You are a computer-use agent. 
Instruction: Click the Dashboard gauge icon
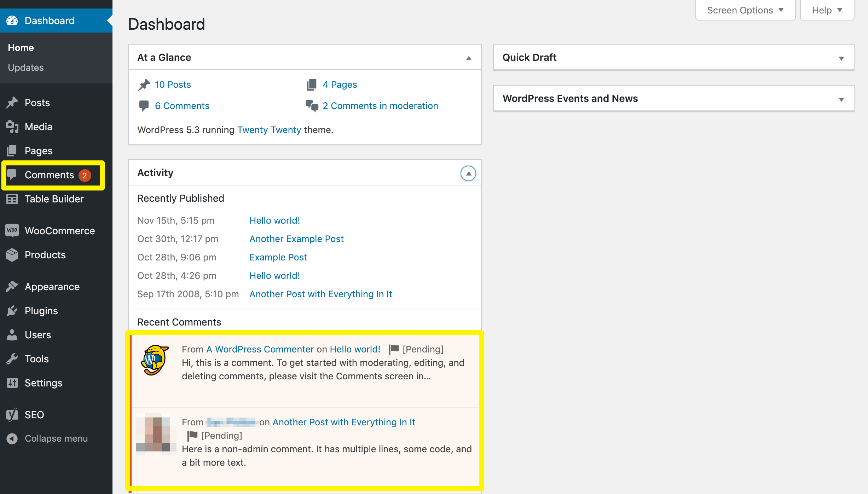pyautogui.click(x=12, y=21)
